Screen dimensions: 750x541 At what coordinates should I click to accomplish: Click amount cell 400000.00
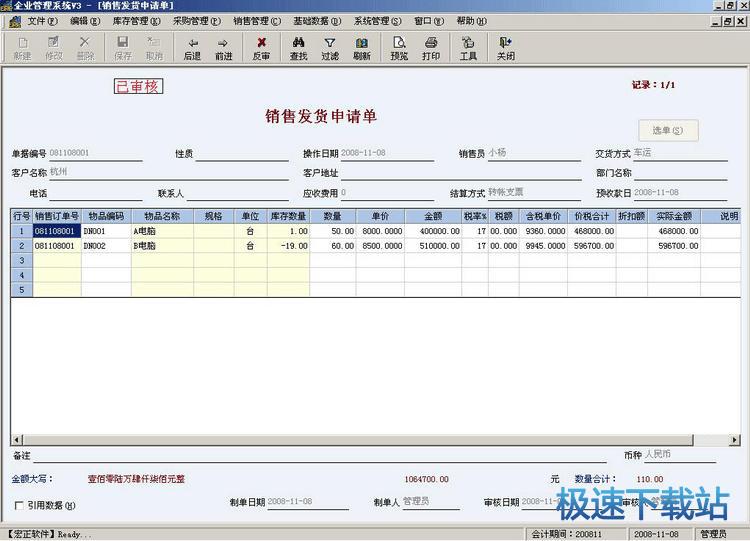433,231
